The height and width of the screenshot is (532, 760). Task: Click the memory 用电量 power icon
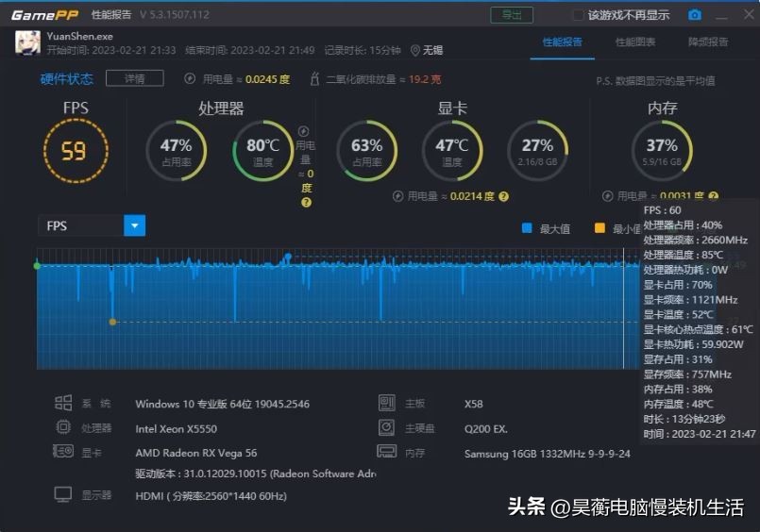click(608, 196)
